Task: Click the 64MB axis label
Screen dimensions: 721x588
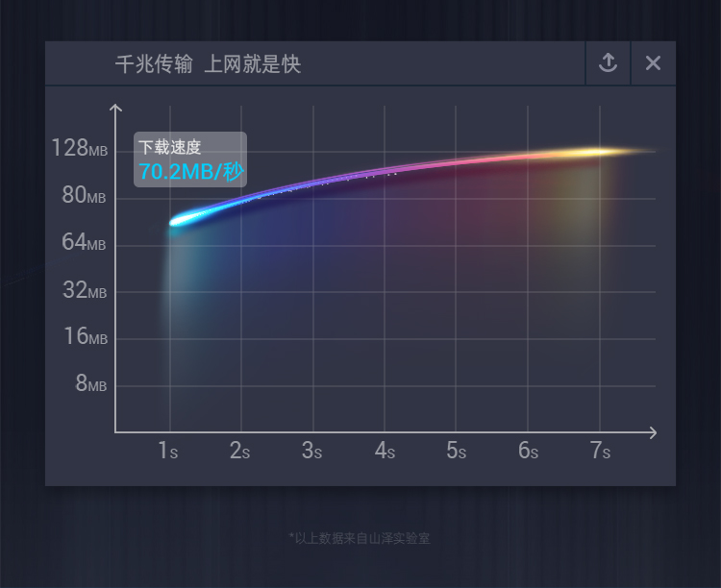Action: [x=84, y=242]
